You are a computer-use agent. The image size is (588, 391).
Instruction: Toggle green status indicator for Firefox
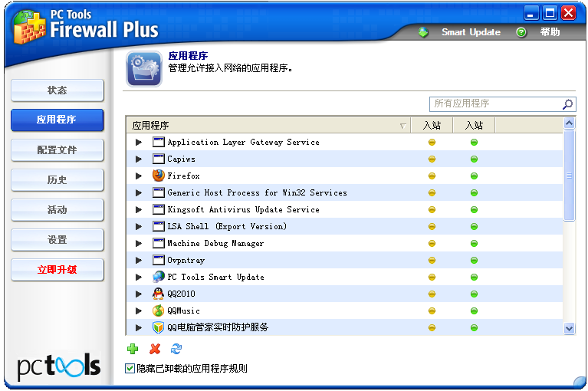pyautogui.click(x=474, y=176)
